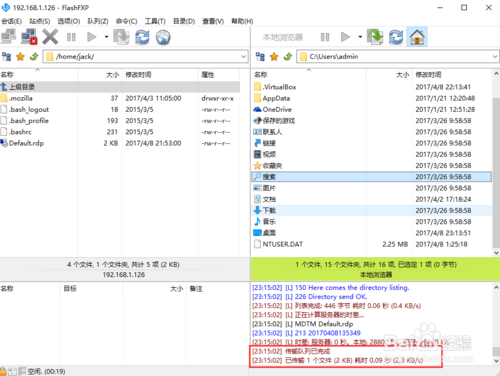Viewport: 500px width, 376px height.
Task: Select the AppData folder
Action: tap(372, 98)
